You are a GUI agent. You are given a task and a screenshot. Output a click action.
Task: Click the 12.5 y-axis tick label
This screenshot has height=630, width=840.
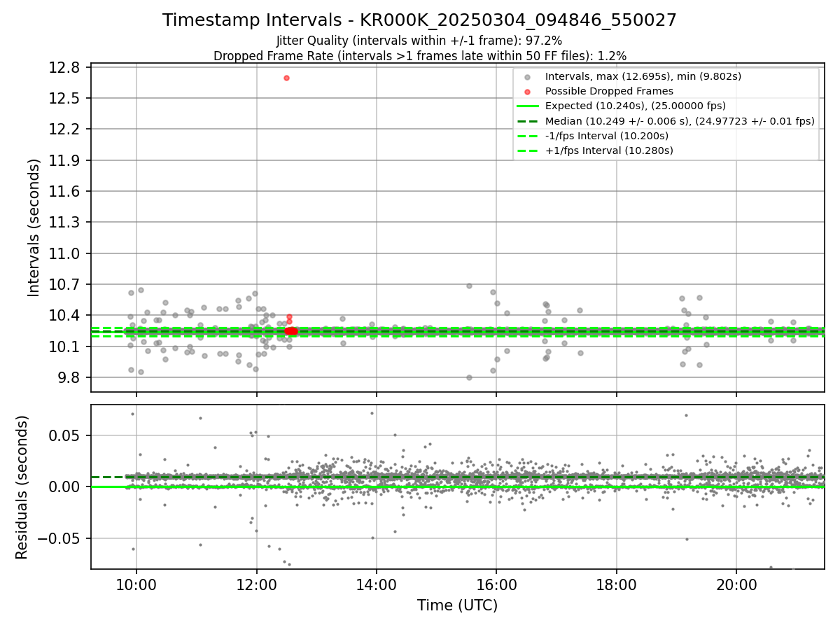point(65,98)
